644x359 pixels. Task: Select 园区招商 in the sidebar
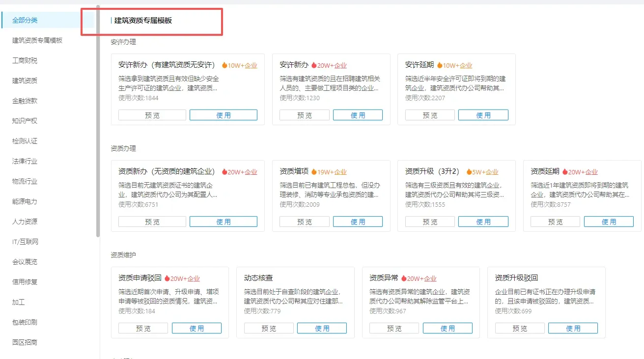(x=25, y=342)
